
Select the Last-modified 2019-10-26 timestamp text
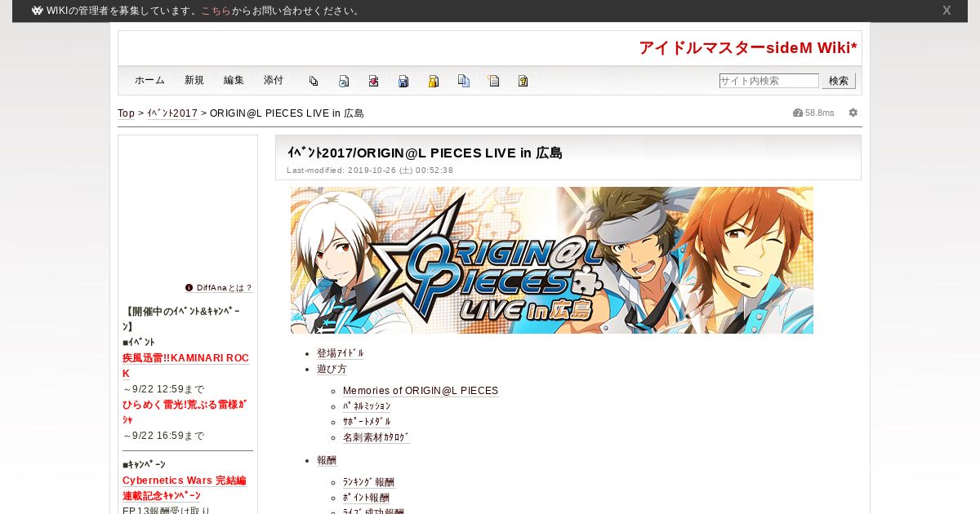click(x=370, y=171)
